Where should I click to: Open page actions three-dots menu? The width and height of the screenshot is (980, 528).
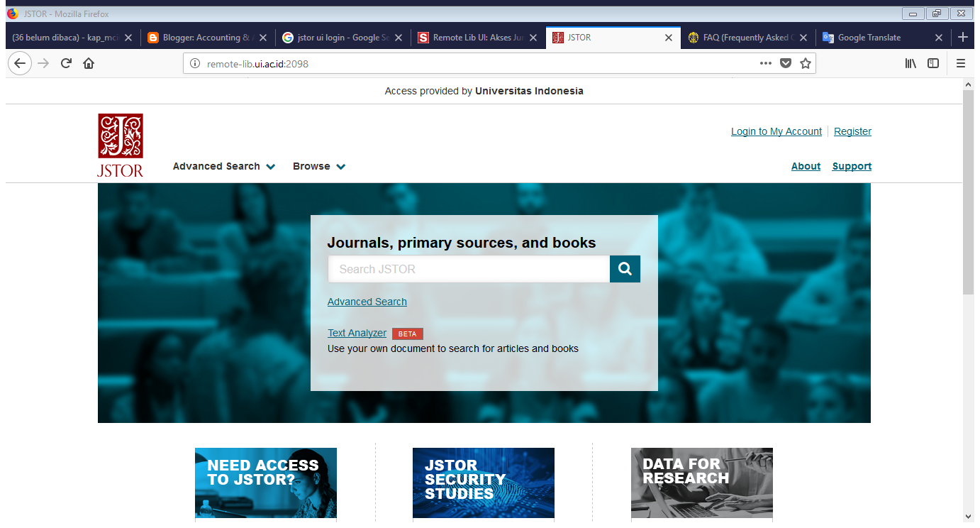[x=766, y=63]
